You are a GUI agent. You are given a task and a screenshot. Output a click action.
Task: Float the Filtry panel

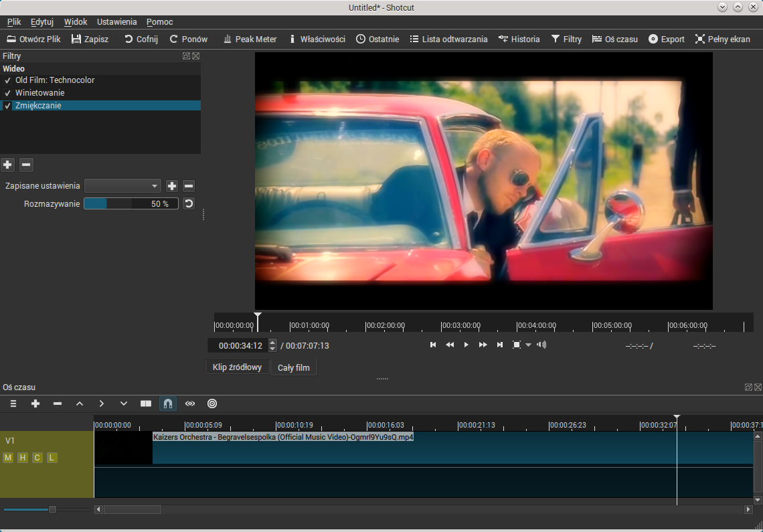[x=186, y=56]
